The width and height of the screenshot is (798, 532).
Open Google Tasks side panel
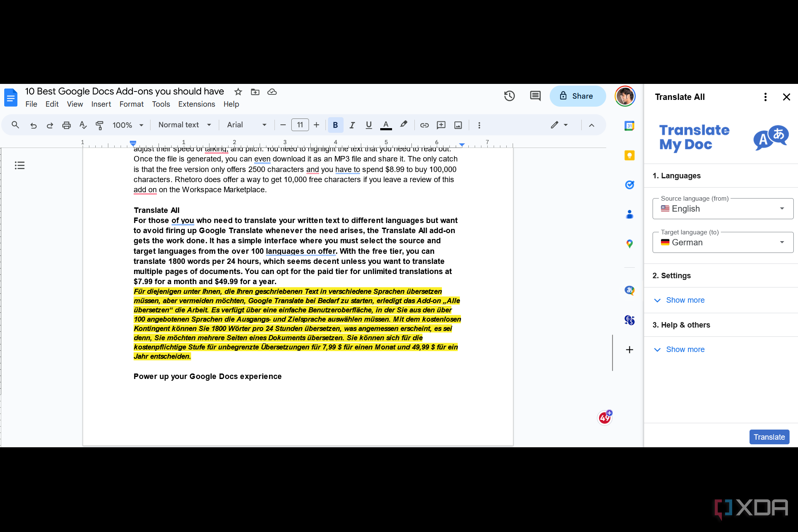click(x=629, y=185)
